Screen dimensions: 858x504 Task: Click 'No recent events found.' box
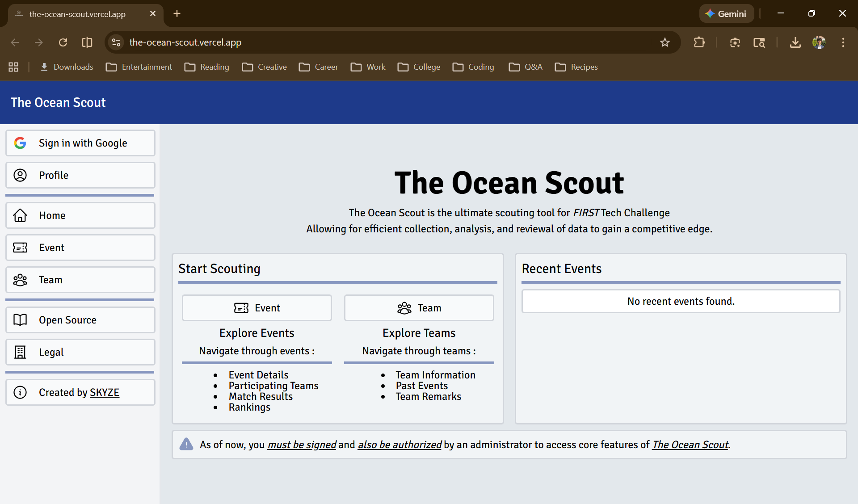coord(681,301)
